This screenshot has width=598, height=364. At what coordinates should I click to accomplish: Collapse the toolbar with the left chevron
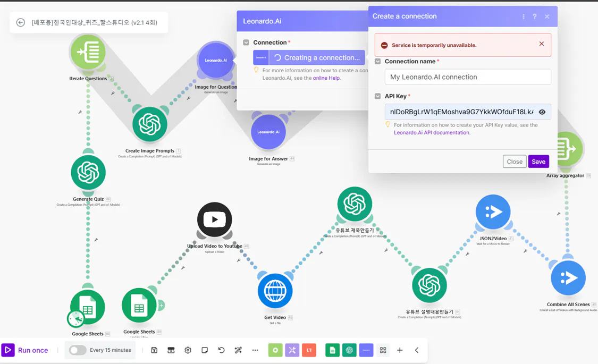(417, 350)
